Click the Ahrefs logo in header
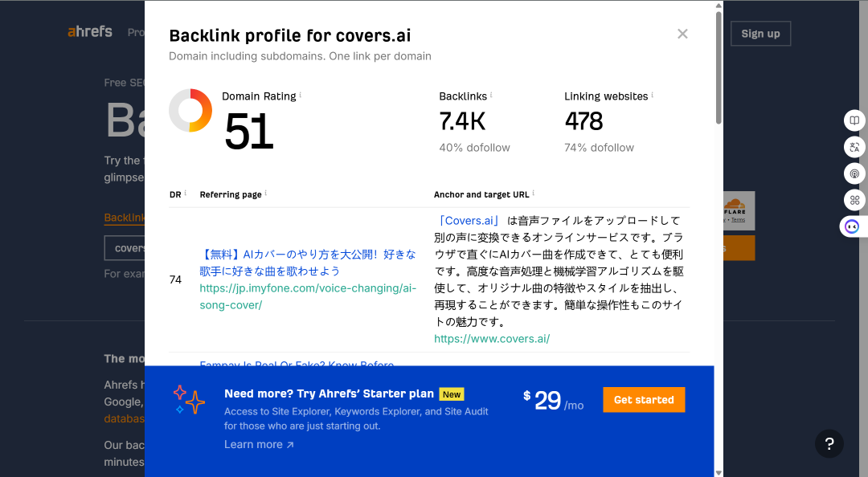The image size is (868, 477). 90,31
